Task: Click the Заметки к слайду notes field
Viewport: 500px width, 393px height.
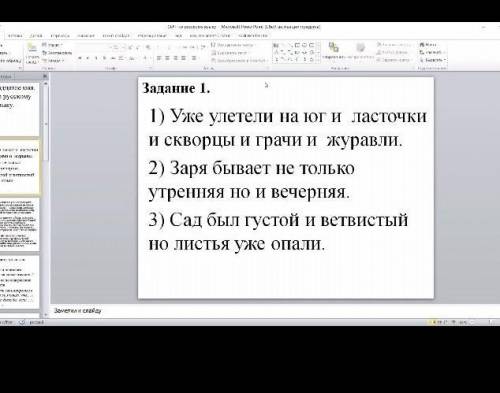Action: (275, 311)
